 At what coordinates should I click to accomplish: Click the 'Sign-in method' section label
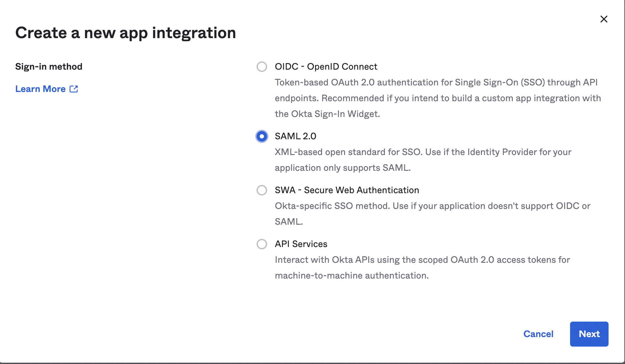pos(49,67)
